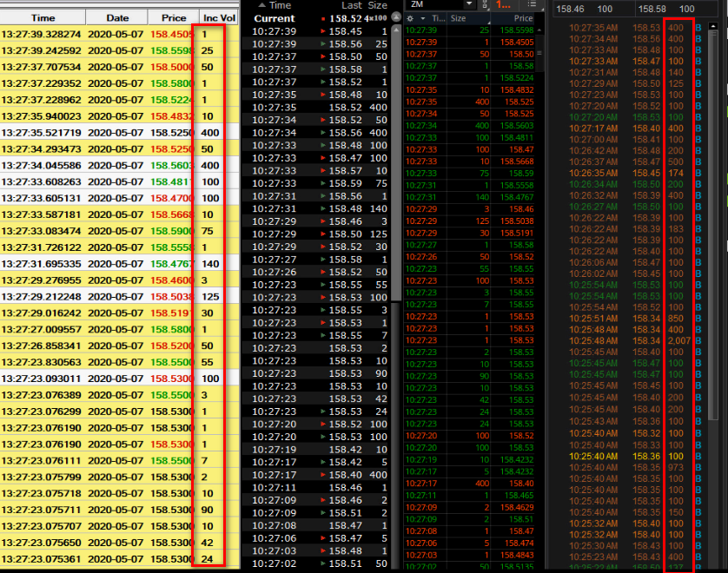
Task: Open the dropdown arrow beside the gear icon
Action: (422, 18)
